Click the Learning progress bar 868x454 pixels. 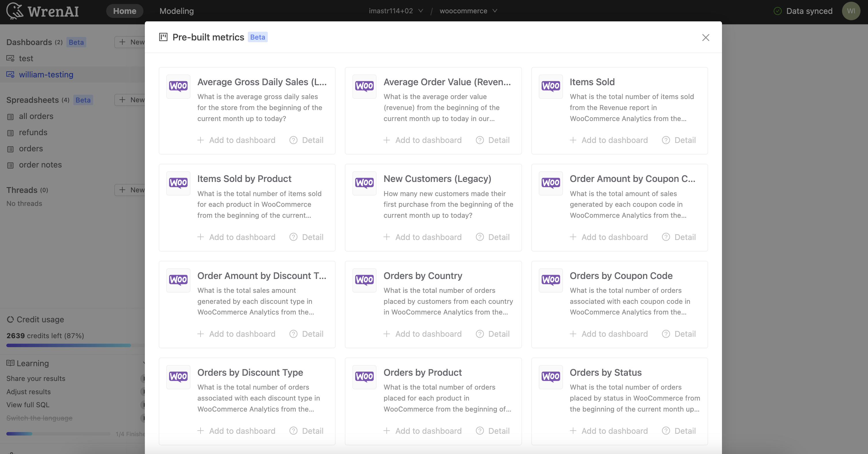[x=58, y=434]
